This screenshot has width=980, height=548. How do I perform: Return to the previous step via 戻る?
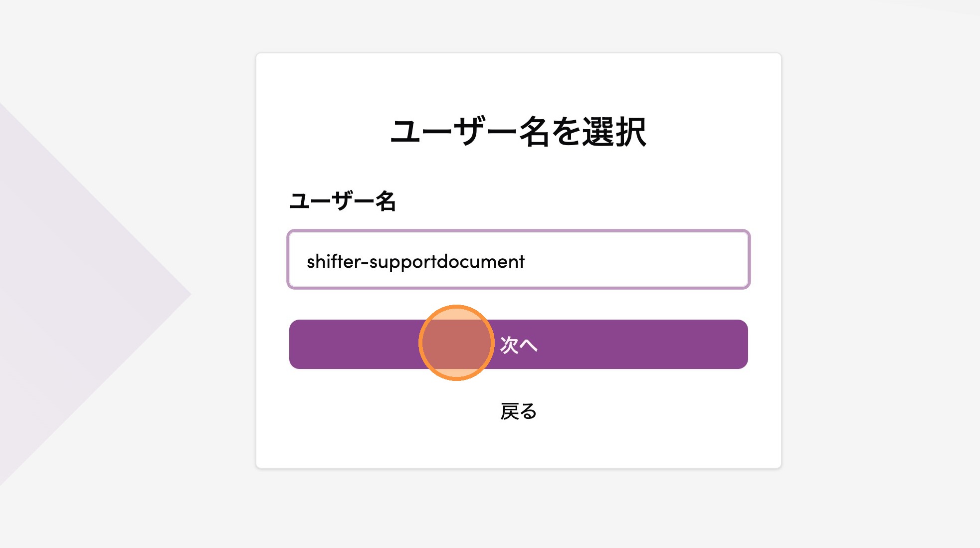(x=518, y=412)
